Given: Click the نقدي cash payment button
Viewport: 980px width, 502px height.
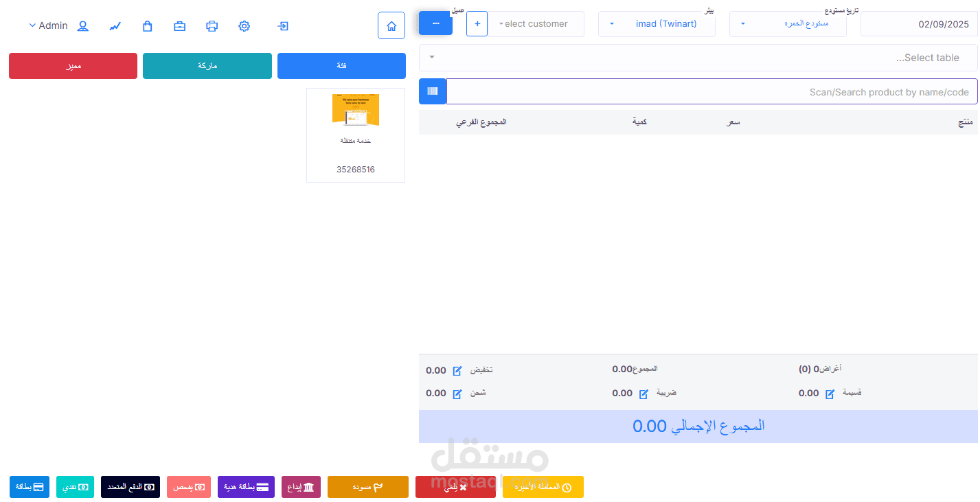Looking at the screenshot, I should point(75,487).
